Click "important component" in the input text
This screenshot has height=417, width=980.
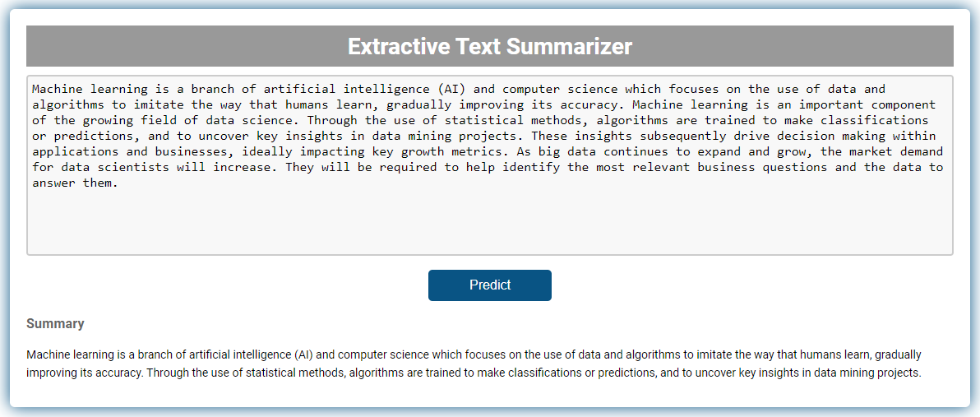pos(867,105)
